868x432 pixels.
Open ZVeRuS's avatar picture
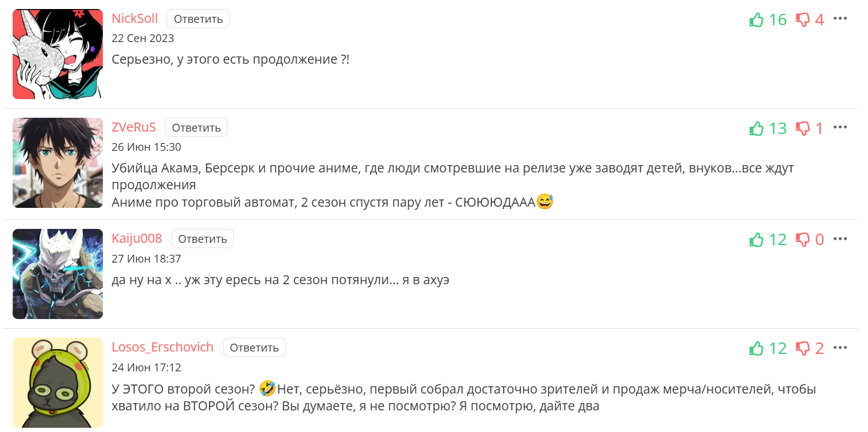click(58, 163)
